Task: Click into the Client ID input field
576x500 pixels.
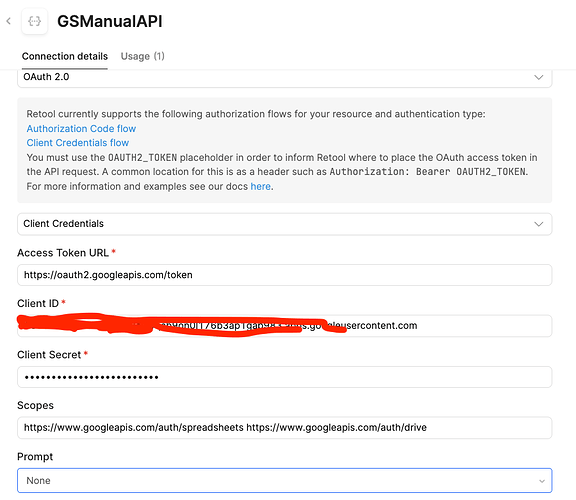Action: coord(284,325)
